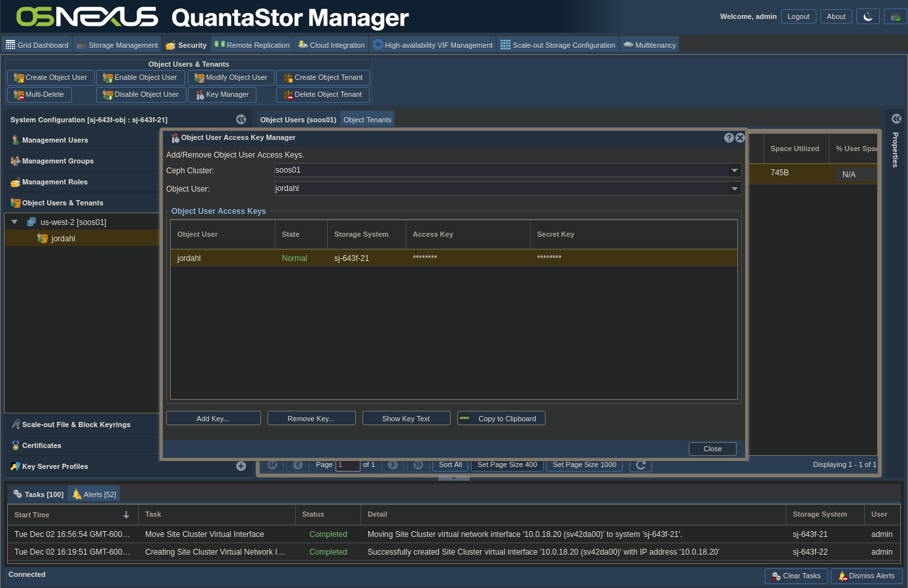Click the page number input field
The height and width of the screenshot is (588, 908).
tap(347, 465)
